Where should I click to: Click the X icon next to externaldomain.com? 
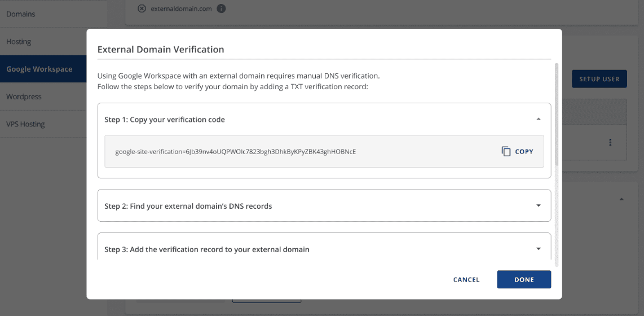point(142,8)
